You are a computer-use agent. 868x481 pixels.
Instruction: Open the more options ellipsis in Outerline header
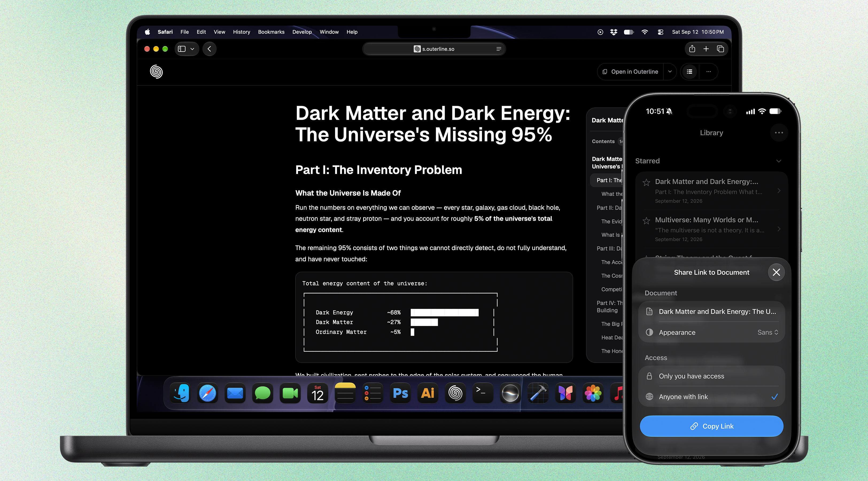point(709,71)
